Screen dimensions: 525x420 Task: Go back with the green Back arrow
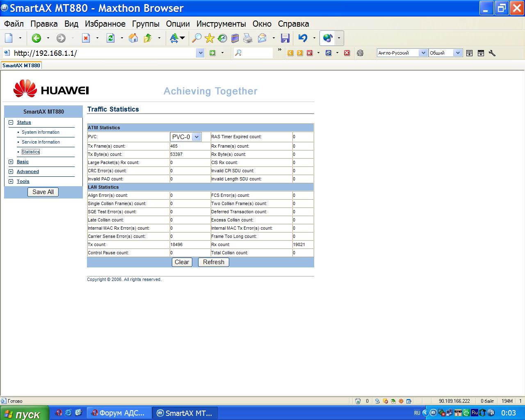pyautogui.click(x=37, y=38)
